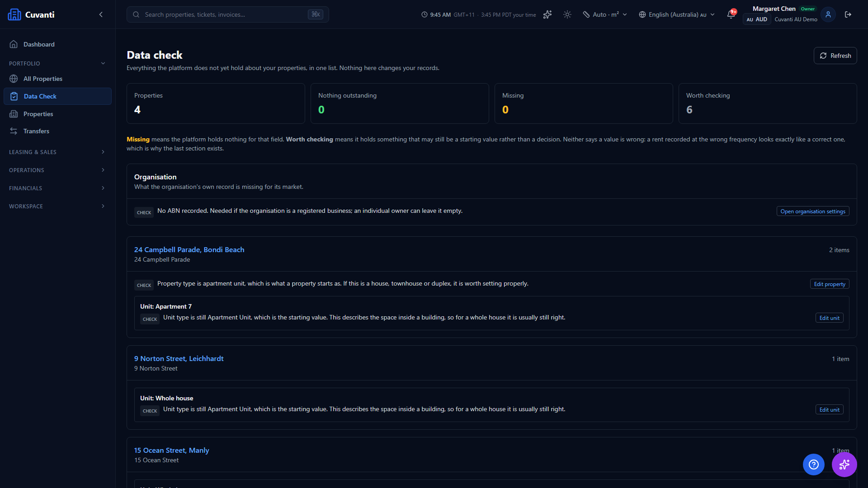Click the Worth checking summary card

click(x=768, y=103)
